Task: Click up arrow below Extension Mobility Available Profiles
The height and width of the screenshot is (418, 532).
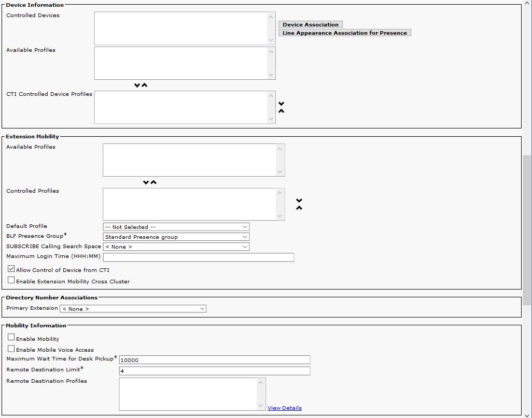Action: click(153, 182)
